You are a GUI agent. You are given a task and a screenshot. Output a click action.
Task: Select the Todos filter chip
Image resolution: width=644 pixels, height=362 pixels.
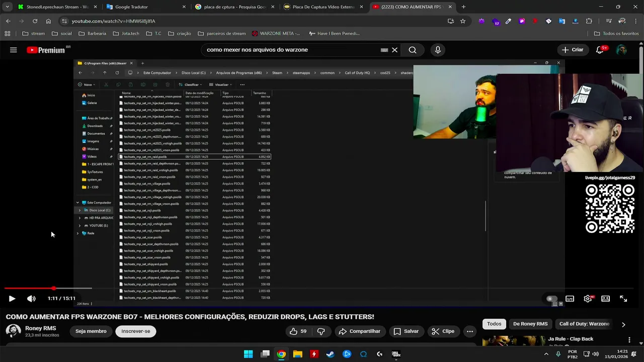pos(494,324)
